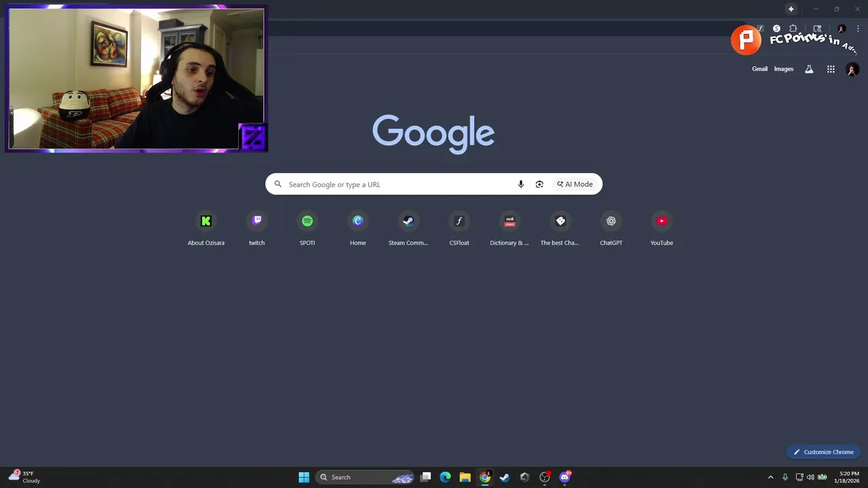This screenshot has width=868, height=488.
Task: Open Google Account avatar on page
Action: pyautogui.click(x=852, y=69)
